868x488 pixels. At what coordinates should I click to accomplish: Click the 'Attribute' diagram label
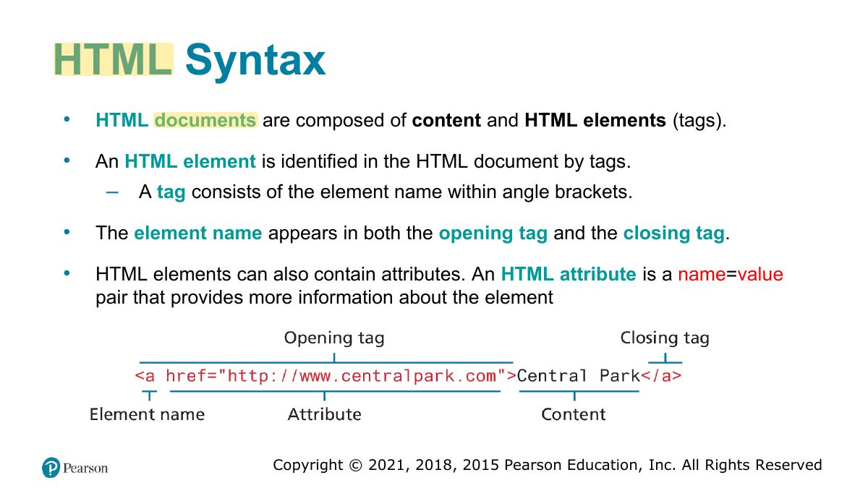click(x=324, y=414)
